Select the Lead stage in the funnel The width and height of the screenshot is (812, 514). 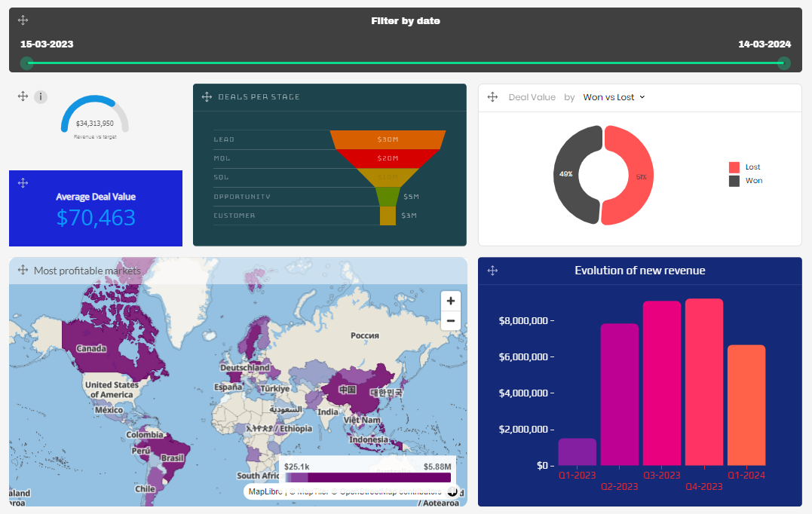388,139
